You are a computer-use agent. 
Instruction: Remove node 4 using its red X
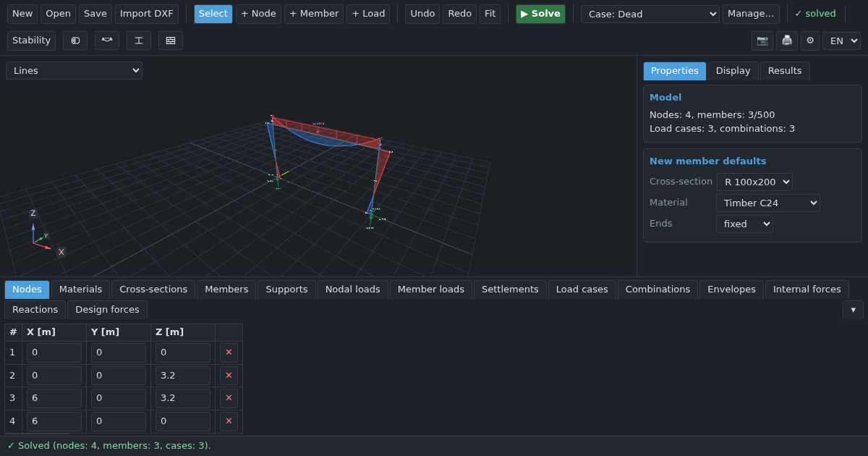(229, 421)
